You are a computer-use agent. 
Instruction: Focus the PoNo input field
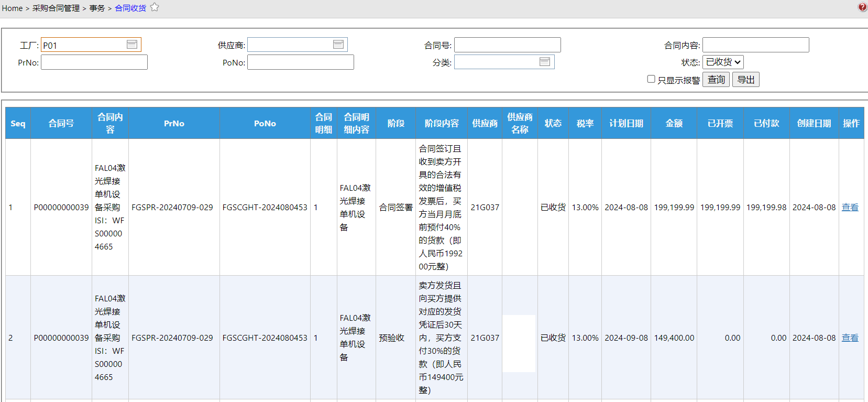click(301, 62)
